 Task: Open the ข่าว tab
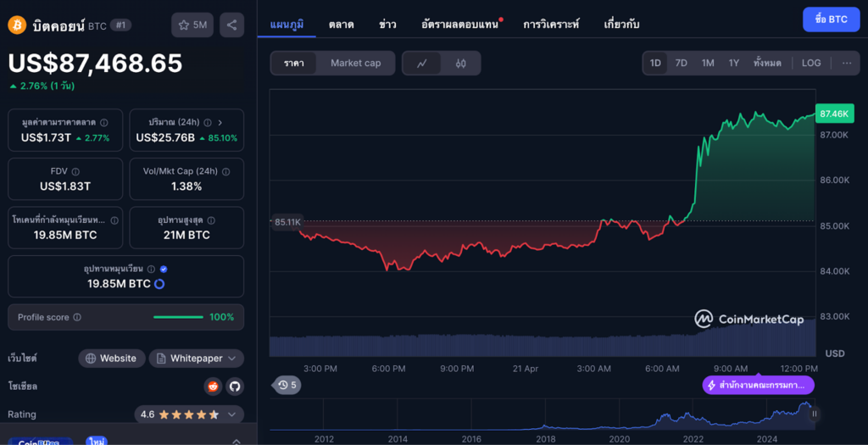click(x=387, y=25)
